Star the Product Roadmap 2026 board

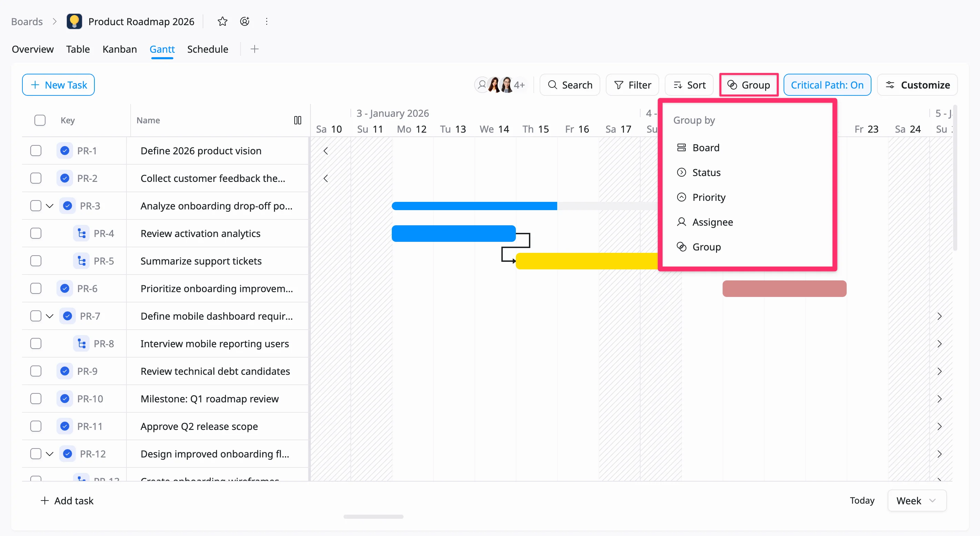point(222,21)
